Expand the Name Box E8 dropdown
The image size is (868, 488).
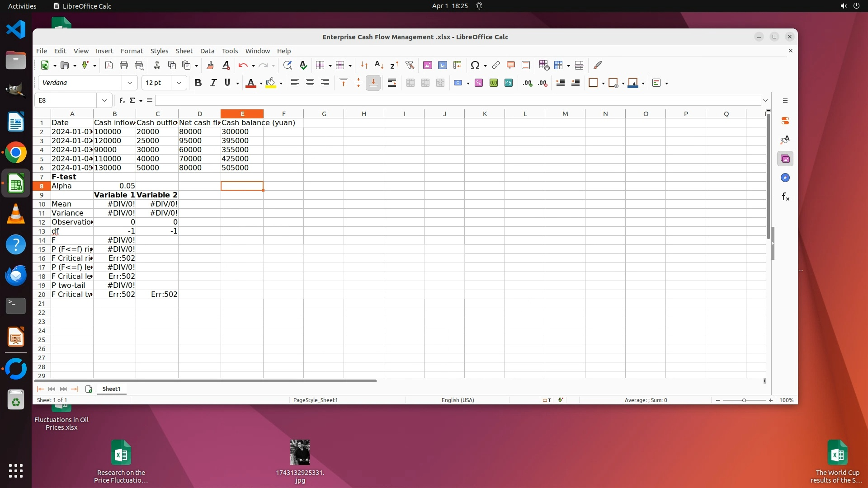pyautogui.click(x=104, y=100)
